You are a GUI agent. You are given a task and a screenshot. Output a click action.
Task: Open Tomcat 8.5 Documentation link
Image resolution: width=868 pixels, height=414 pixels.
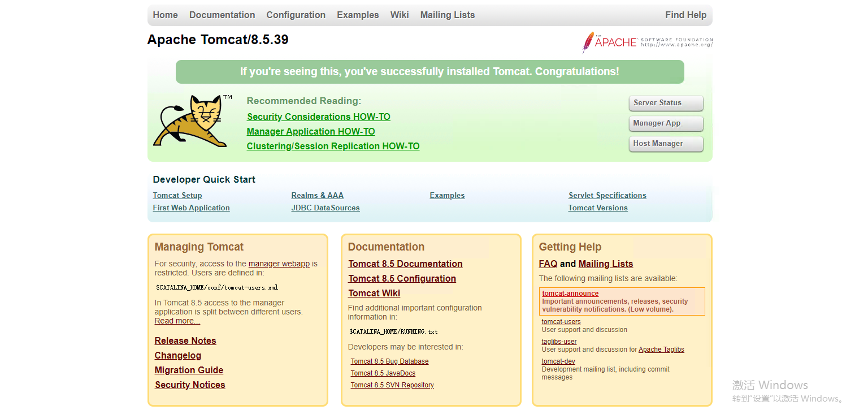coord(405,264)
